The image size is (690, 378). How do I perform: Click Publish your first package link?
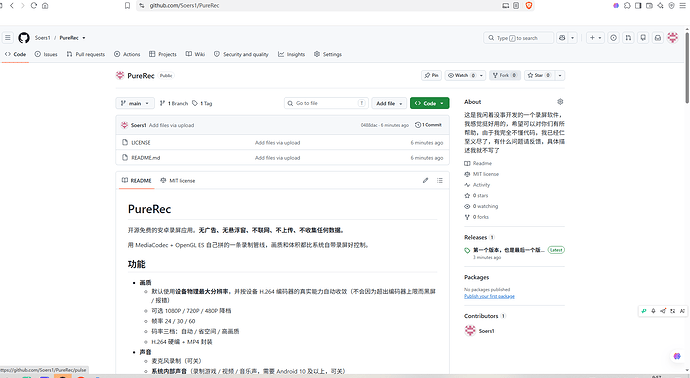pos(489,296)
